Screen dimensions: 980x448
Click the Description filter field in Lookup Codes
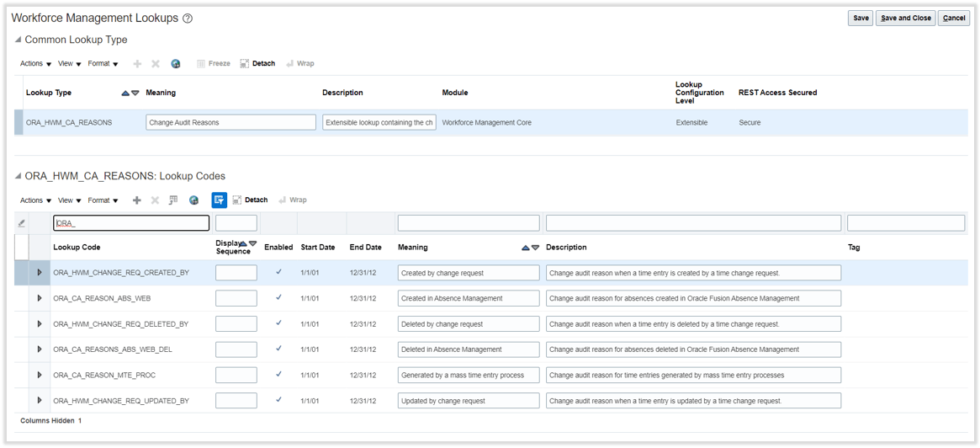click(x=694, y=223)
